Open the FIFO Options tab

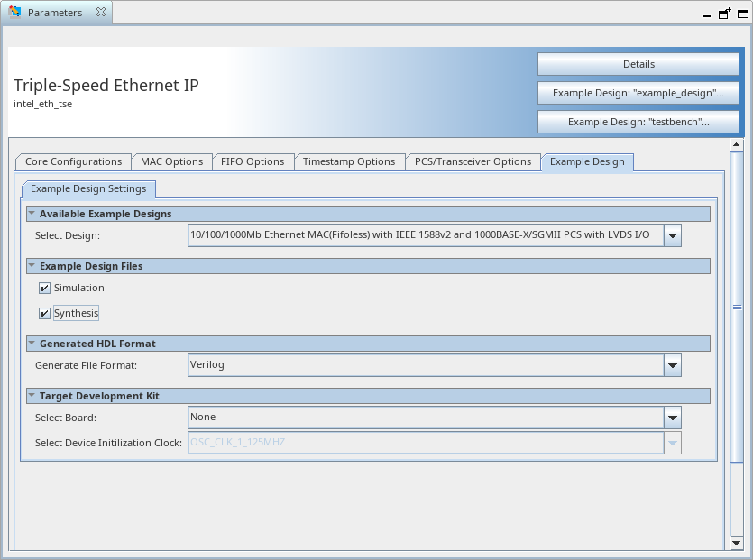pyautogui.click(x=253, y=161)
